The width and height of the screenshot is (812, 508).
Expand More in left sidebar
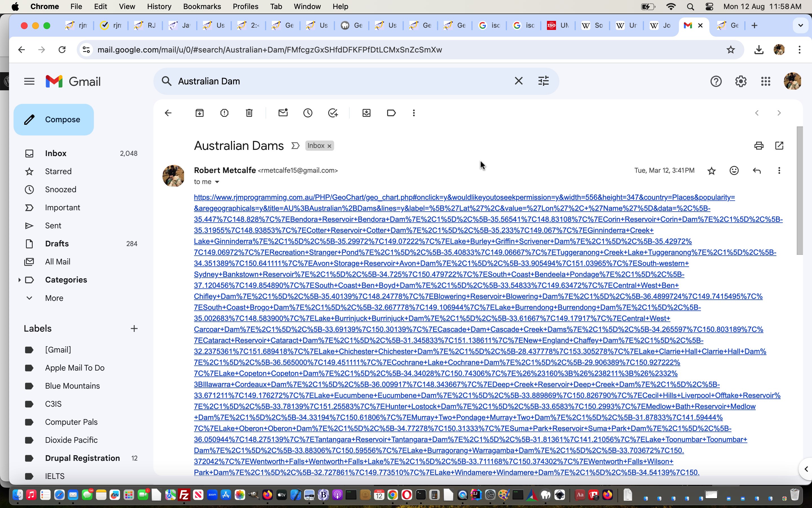pos(54,298)
